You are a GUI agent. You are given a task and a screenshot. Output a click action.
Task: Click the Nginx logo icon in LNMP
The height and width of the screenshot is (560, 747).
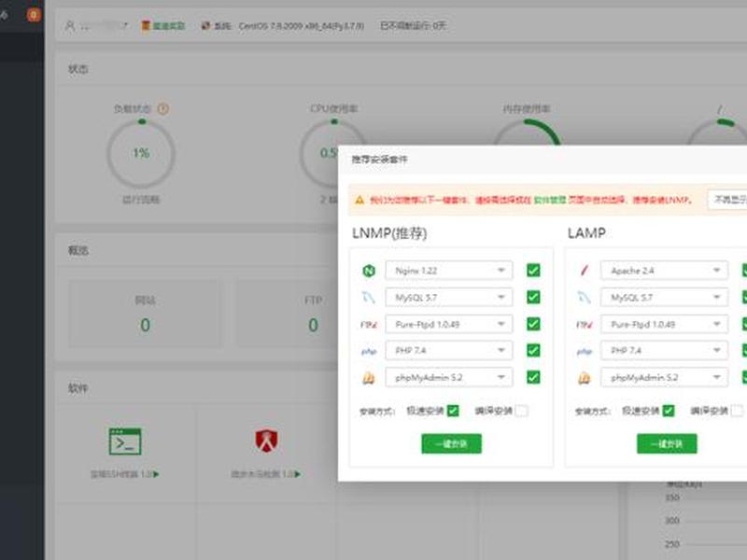pos(369,271)
